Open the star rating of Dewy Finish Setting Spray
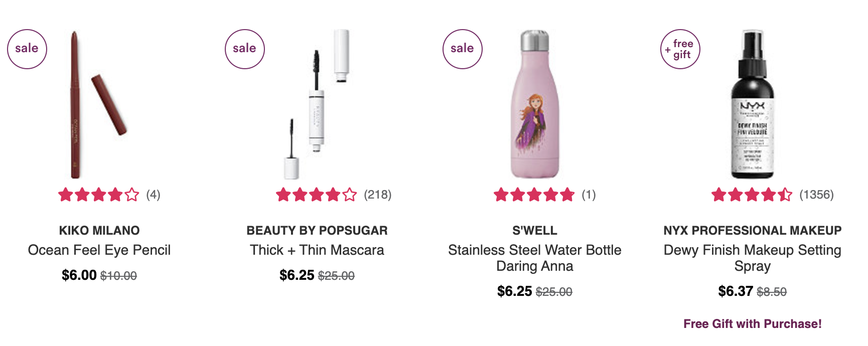This screenshot has height=346, width=868. (752, 195)
